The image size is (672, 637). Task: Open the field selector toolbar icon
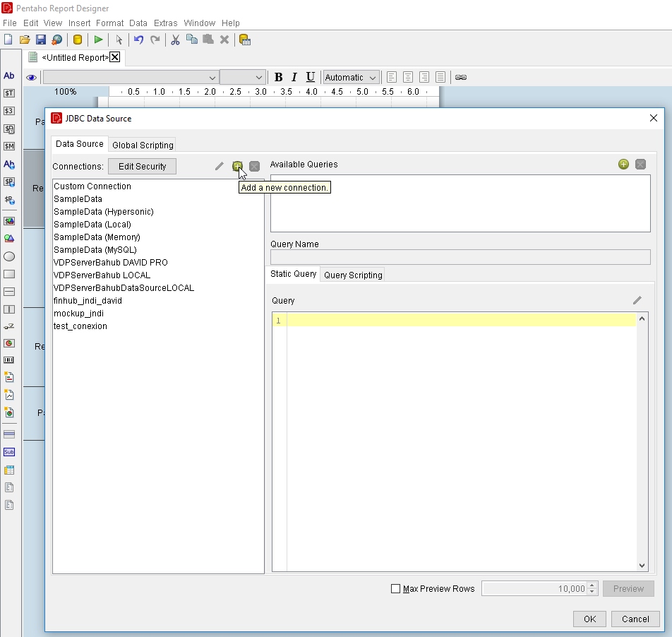(245, 40)
